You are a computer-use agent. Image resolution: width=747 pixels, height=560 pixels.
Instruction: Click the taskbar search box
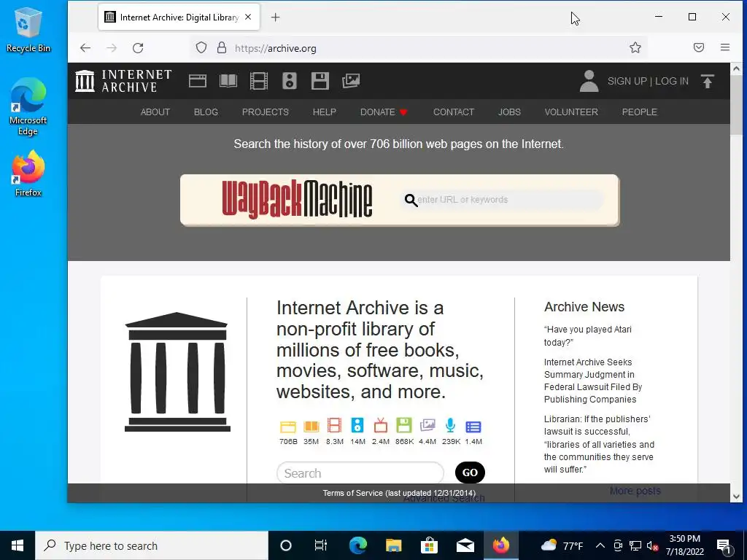pos(152,545)
